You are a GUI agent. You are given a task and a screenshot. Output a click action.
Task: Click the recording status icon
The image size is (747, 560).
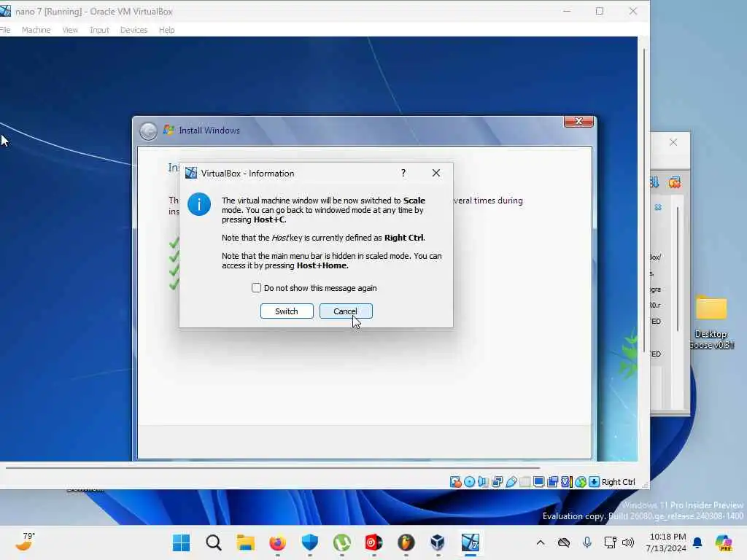click(x=553, y=482)
